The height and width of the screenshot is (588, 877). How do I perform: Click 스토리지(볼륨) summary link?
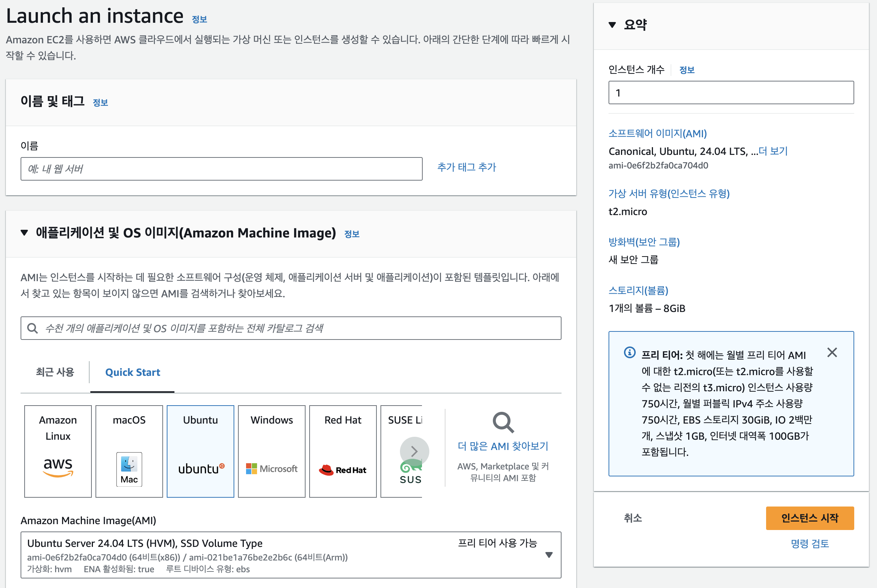[638, 290]
